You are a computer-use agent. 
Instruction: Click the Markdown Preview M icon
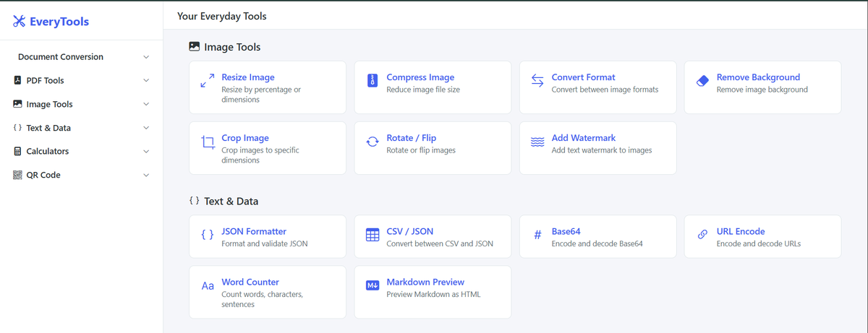point(373,285)
